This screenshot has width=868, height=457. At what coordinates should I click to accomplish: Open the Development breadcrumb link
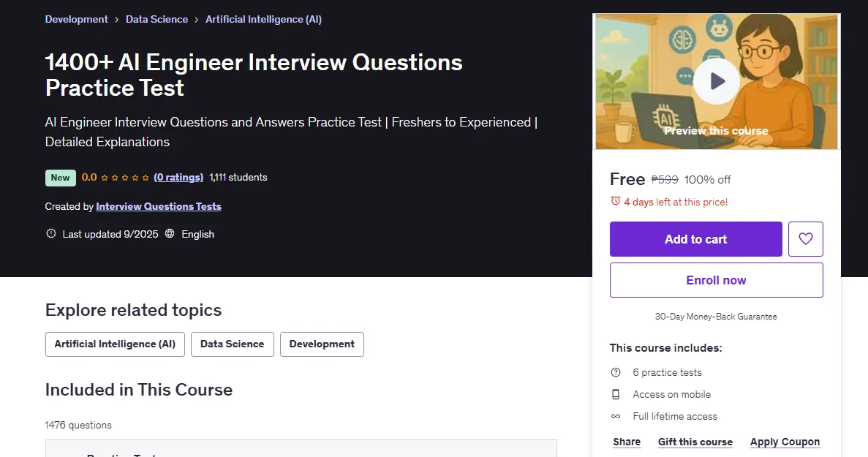(x=76, y=19)
